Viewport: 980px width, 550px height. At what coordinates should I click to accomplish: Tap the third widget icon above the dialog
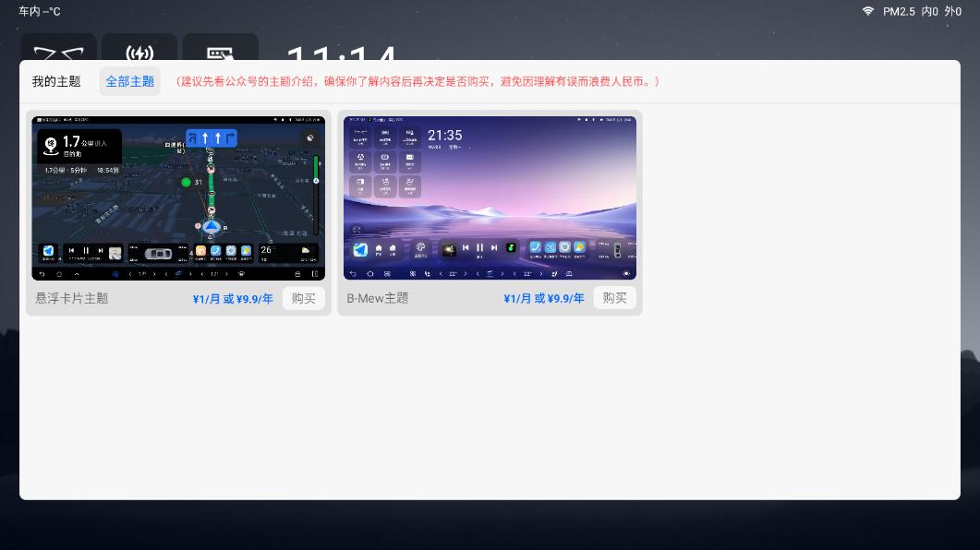click(x=220, y=50)
